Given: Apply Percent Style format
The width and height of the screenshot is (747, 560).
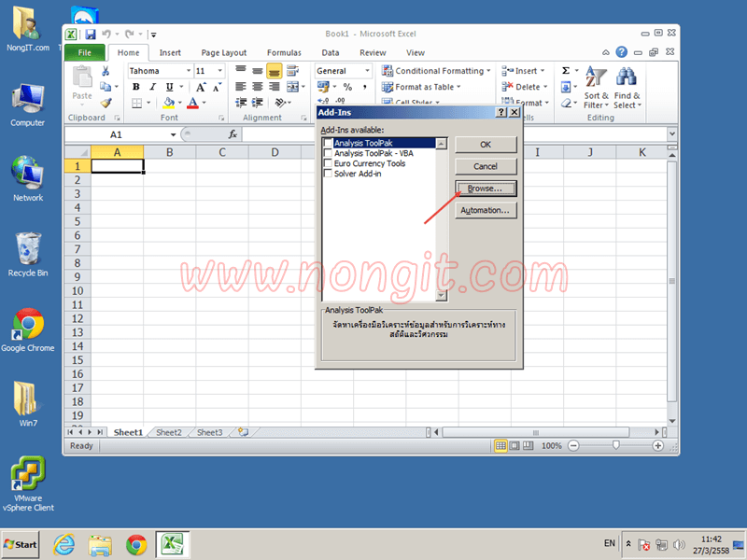Looking at the screenshot, I should click(x=347, y=87).
